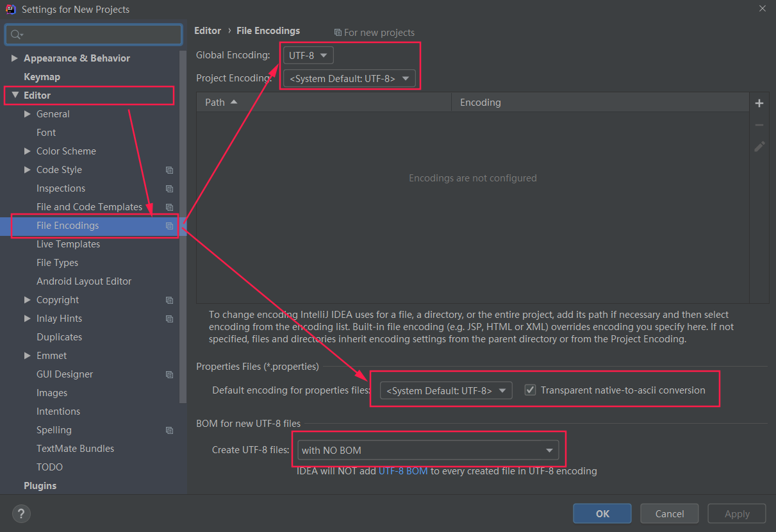
Task: Click the IntelliJ IDEA logo in title bar
Action: [x=11, y=9]
